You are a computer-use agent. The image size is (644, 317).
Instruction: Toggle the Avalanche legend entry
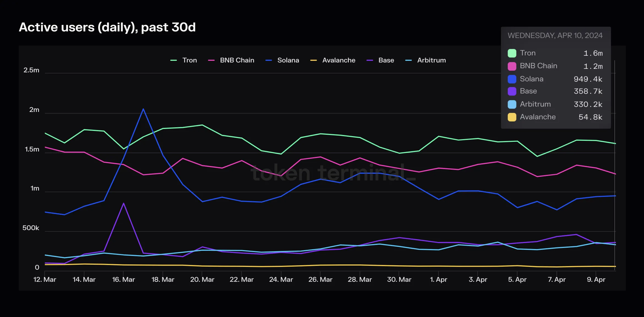tap(333, 60)
